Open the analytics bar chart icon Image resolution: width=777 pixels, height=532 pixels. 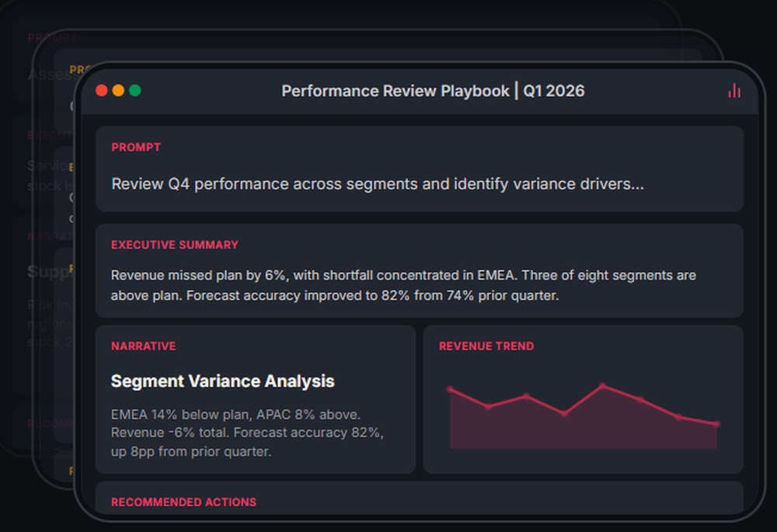pyautogui.click(x=733, y=90)
